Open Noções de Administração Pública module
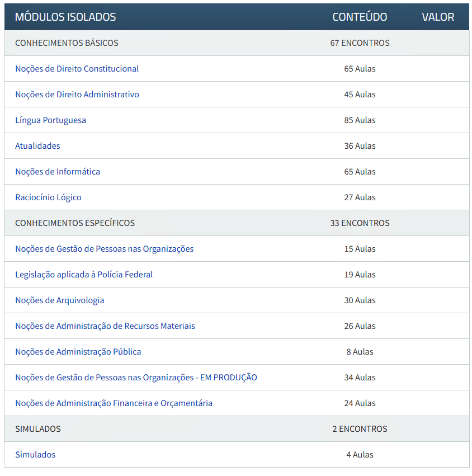 coord(78,352)
